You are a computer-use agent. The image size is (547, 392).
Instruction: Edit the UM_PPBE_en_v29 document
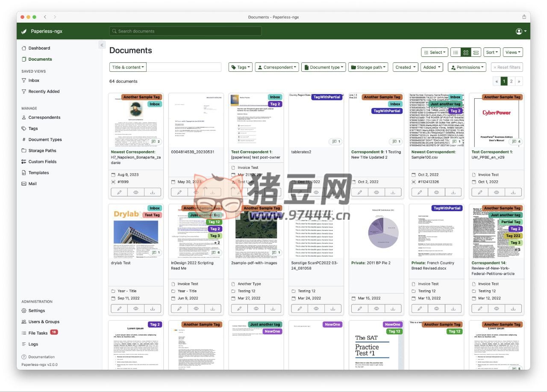(480, 192)
